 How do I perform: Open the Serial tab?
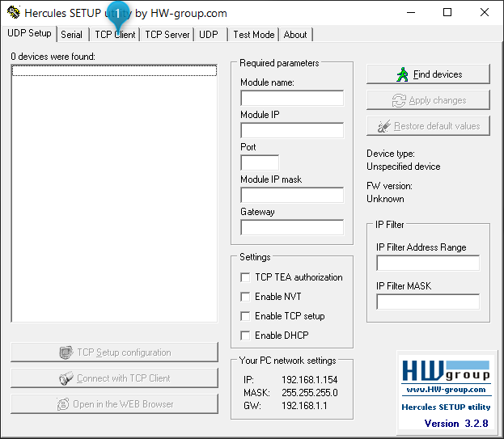[72, 35]
